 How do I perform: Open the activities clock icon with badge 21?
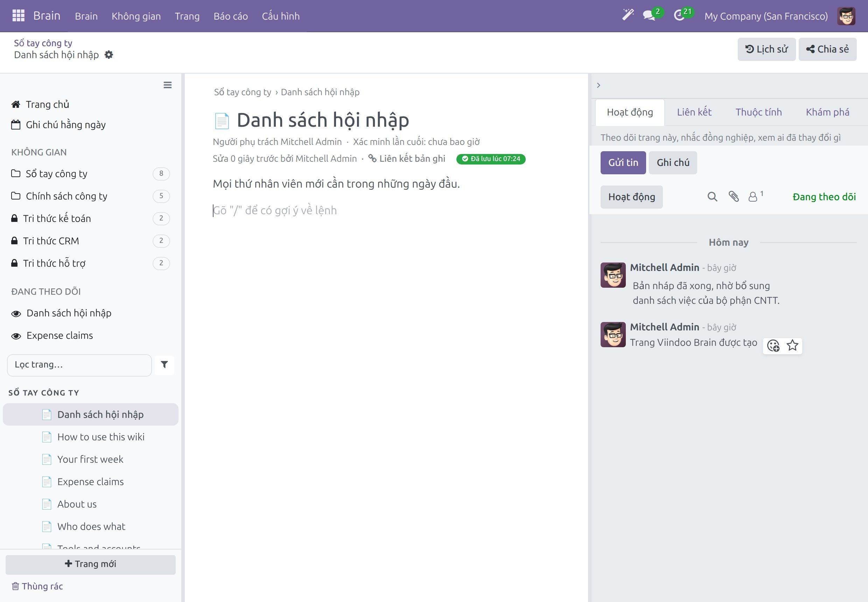point(679,16)
